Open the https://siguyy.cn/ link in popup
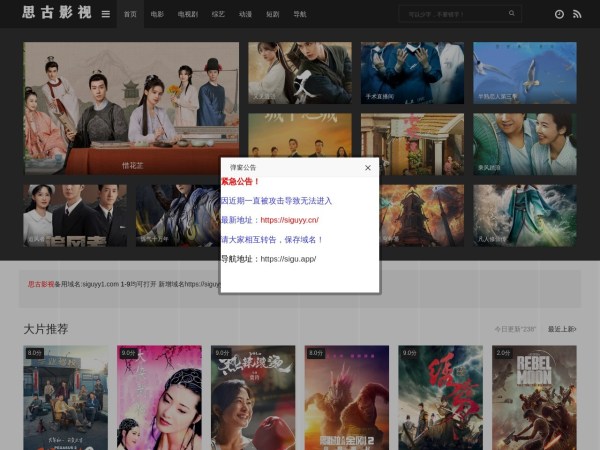600x450 pixels. click(x=290, y=220)
